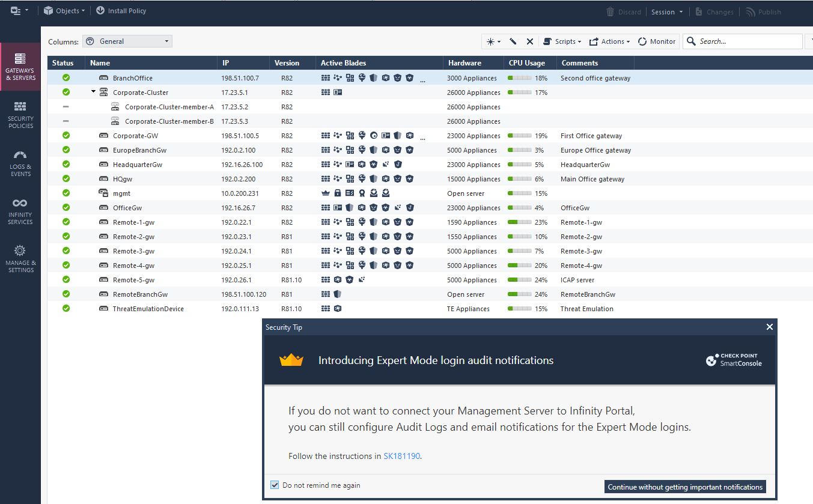Open the Changes panel icon
Image resolution: width=813 pixels, height=504 pixels.
point(699,12)
